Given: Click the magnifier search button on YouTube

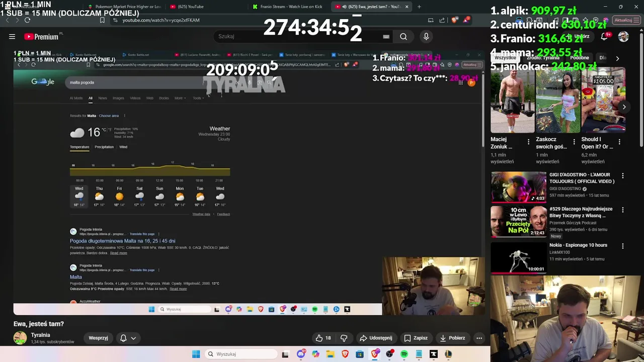Looking at the screenshot, I should (404, 36).
